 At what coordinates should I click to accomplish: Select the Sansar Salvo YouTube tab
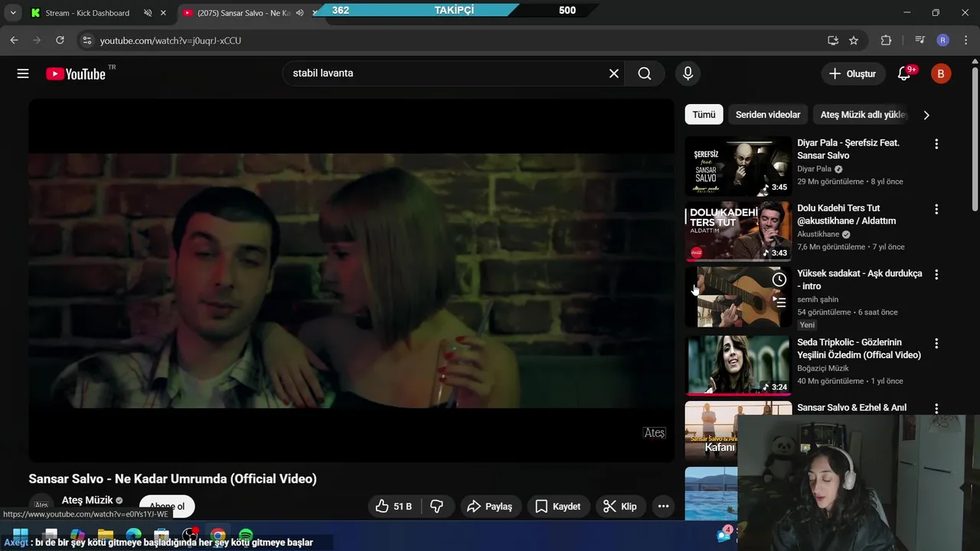243,13
